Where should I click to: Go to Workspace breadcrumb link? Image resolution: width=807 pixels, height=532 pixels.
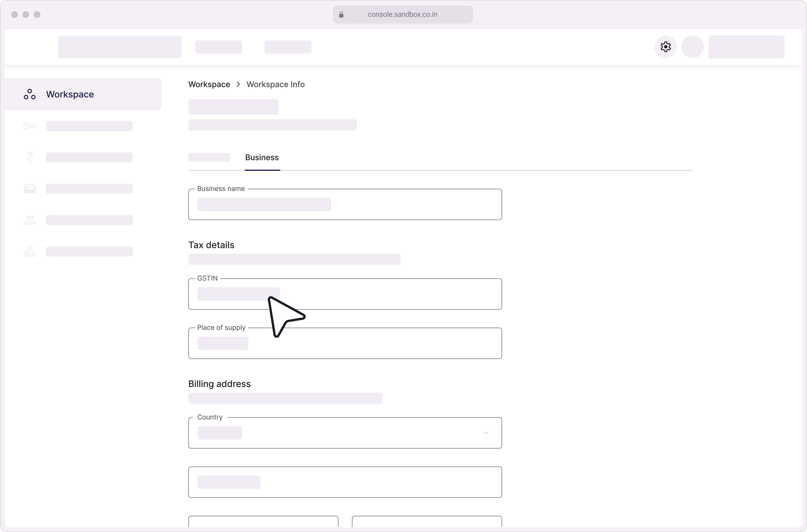209,85
